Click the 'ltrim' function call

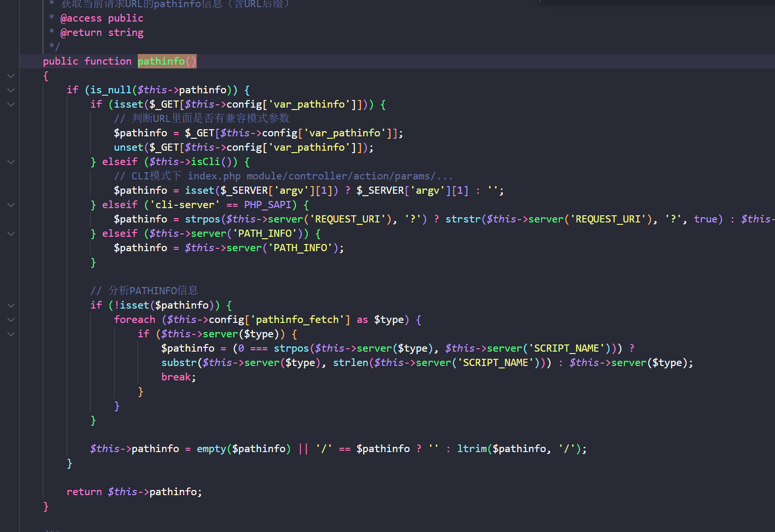472,449
